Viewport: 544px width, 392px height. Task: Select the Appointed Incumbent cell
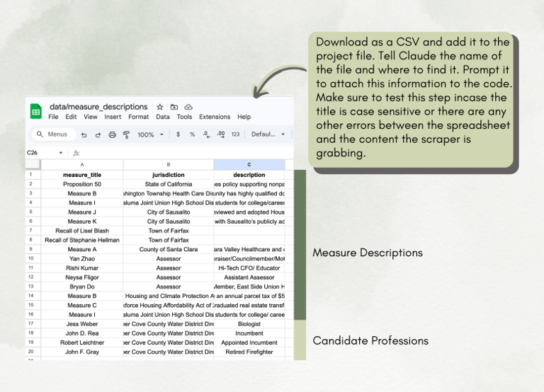click(x=249, y=342)
